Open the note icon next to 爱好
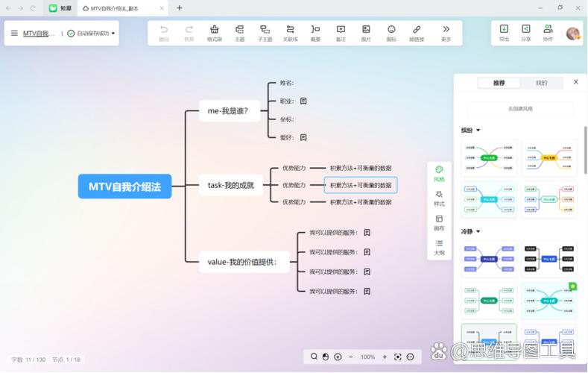Viewport: 588px width, 373px height. pos(303,137)
